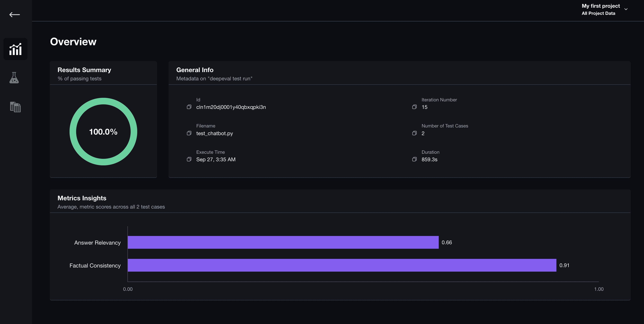
Task: Select the Id text cln1m20dj0001y40qbxqpki3n
Action: (x=231, y=107)
